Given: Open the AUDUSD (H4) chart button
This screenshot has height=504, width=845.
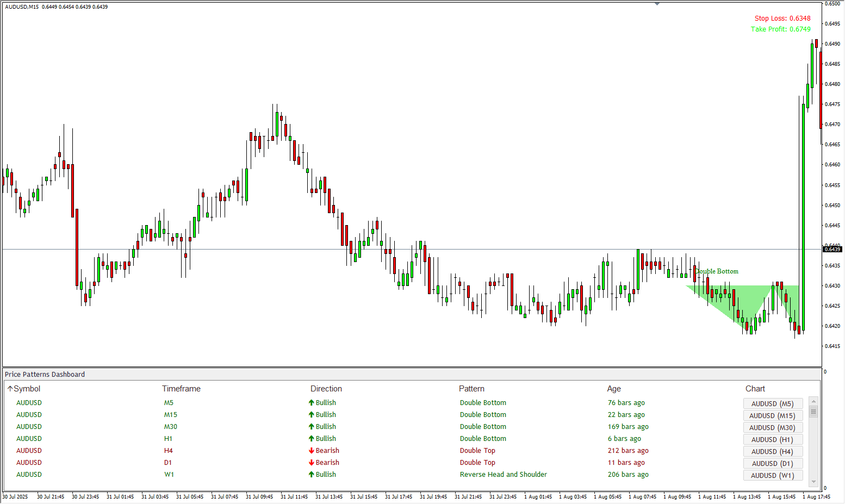Looking at the screenshot, I should tap(772, 451).
